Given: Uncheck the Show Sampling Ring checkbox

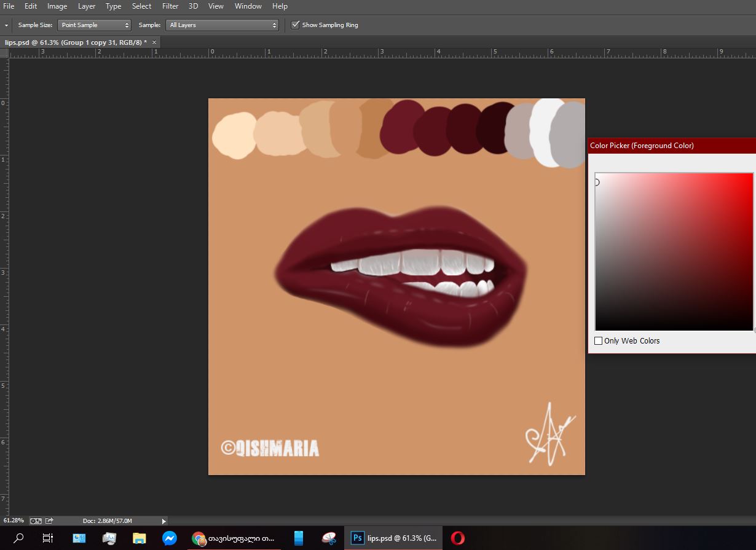Looking at the screenshot, I should [296, 25].
